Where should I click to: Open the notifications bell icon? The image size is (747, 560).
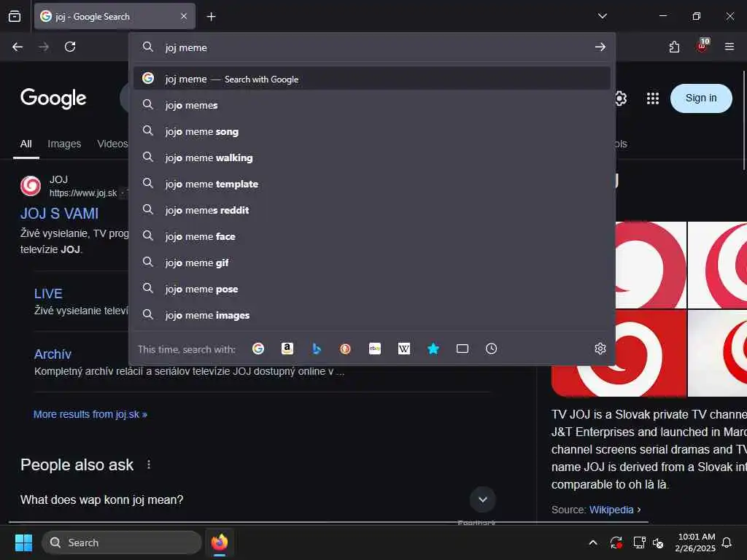pyautogui.click(x=727, y=542)
